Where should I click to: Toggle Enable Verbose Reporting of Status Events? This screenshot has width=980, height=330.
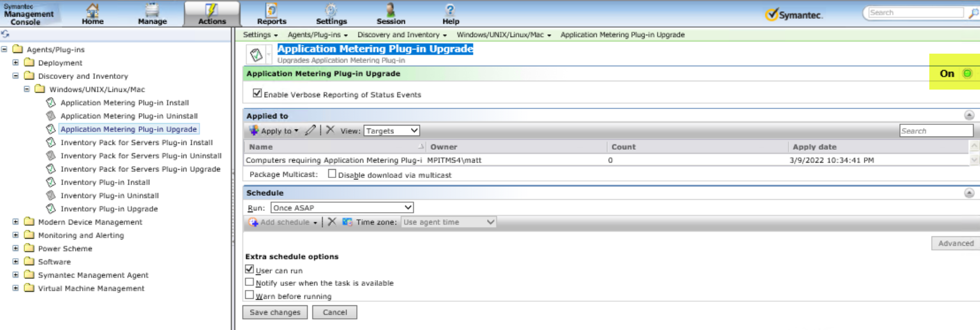[257, 93]
